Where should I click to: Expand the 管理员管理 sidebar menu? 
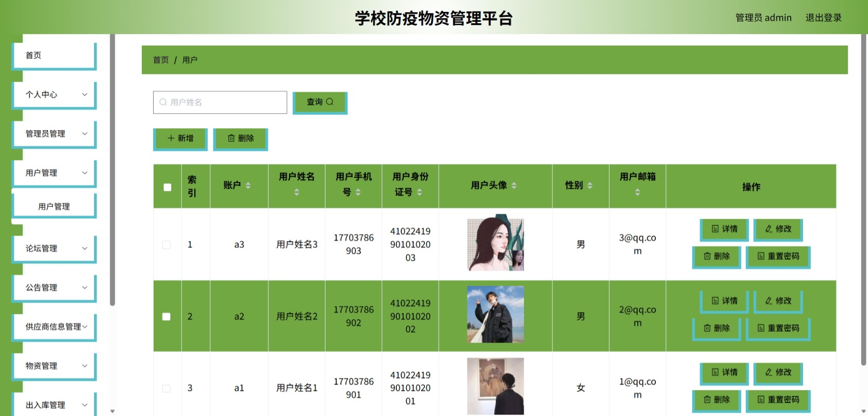[x=54, y=134]
